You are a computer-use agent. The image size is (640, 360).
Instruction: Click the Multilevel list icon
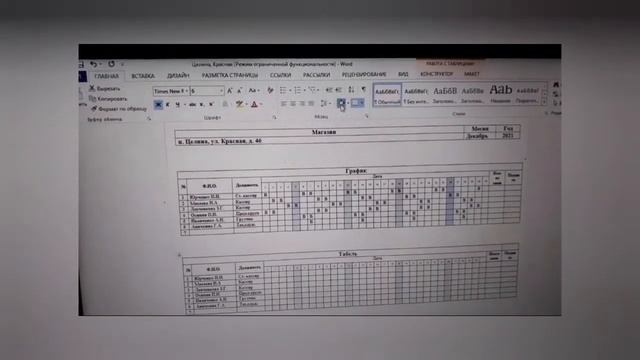[312, 90]
